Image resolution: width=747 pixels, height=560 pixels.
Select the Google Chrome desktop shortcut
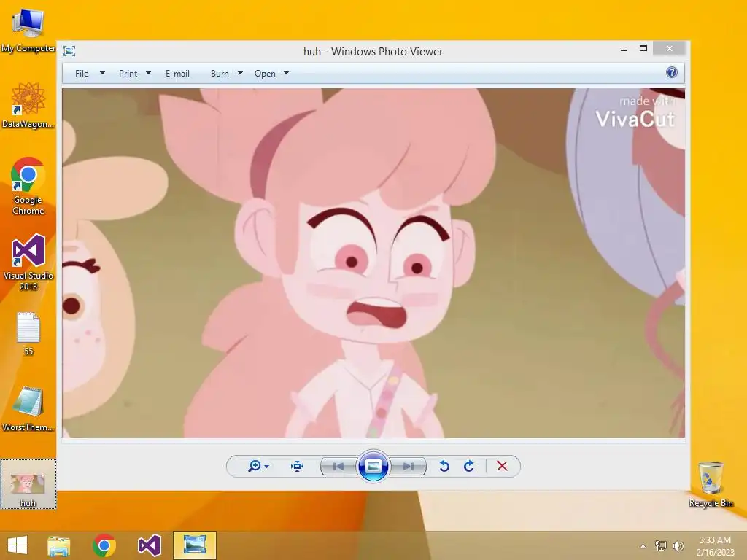click(x=28, y=186)
